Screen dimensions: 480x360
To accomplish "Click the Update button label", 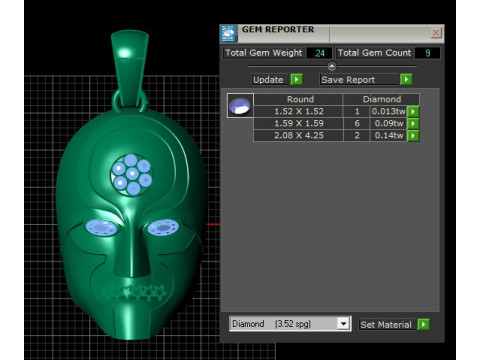I will point(268,80).
